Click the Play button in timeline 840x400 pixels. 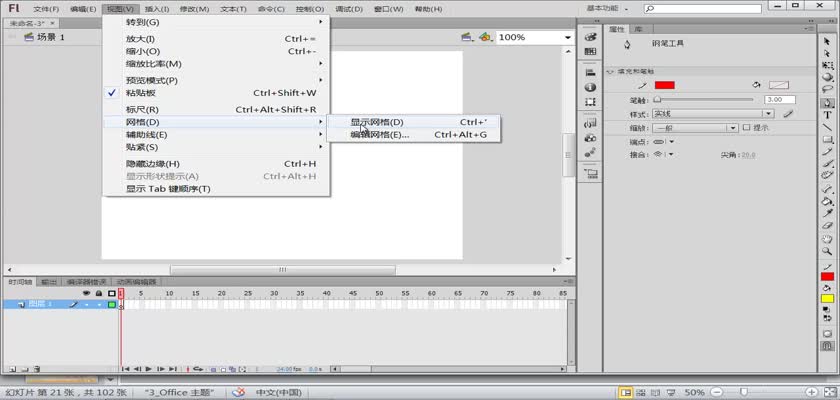149,369
